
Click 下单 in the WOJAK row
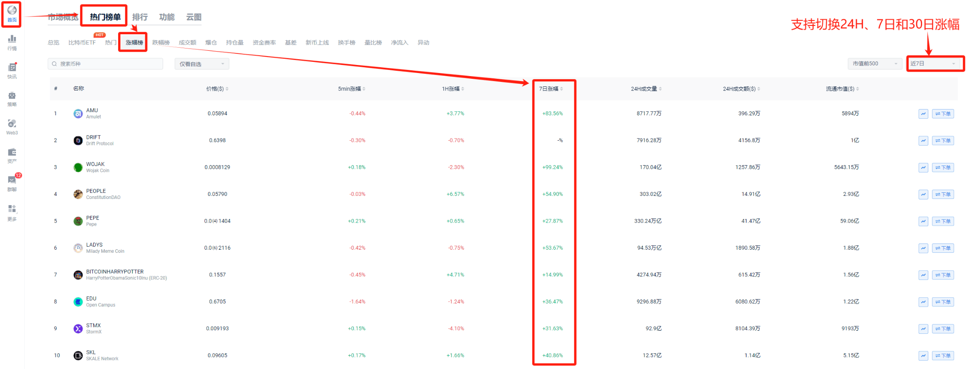pyautogui.click(x=943, y=167)
